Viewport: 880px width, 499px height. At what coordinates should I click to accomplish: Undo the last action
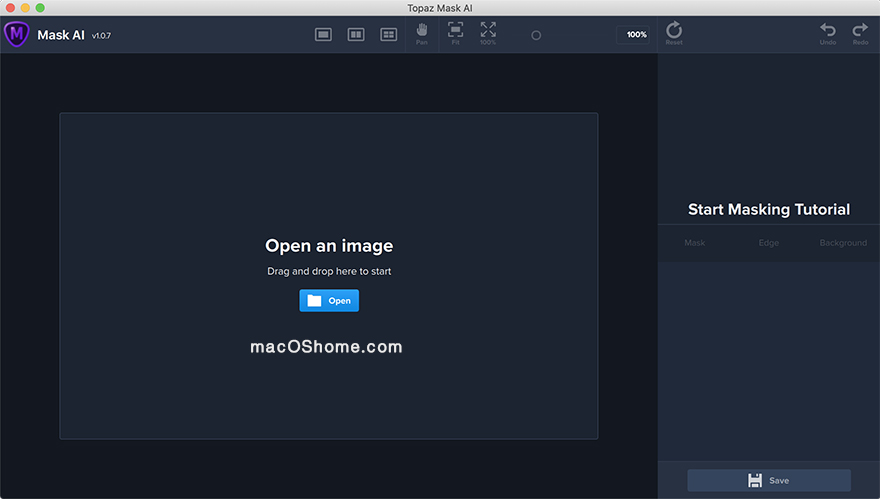(x=828, y=33)
